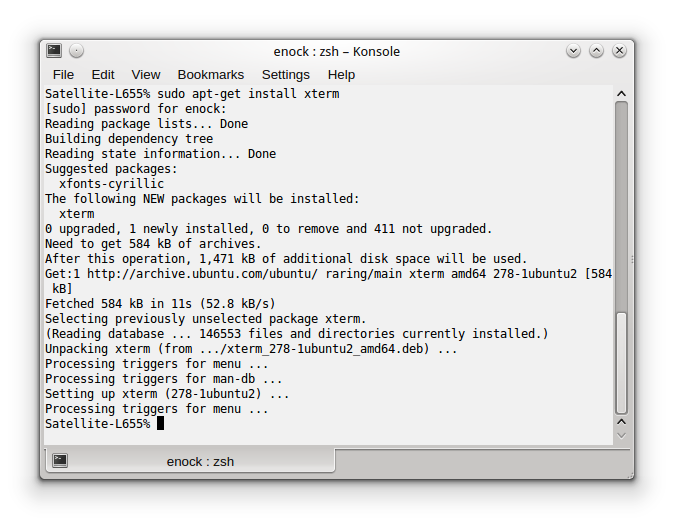
Task: Click the empty tab bar area beside tab
Action: (x=481, y=462)
